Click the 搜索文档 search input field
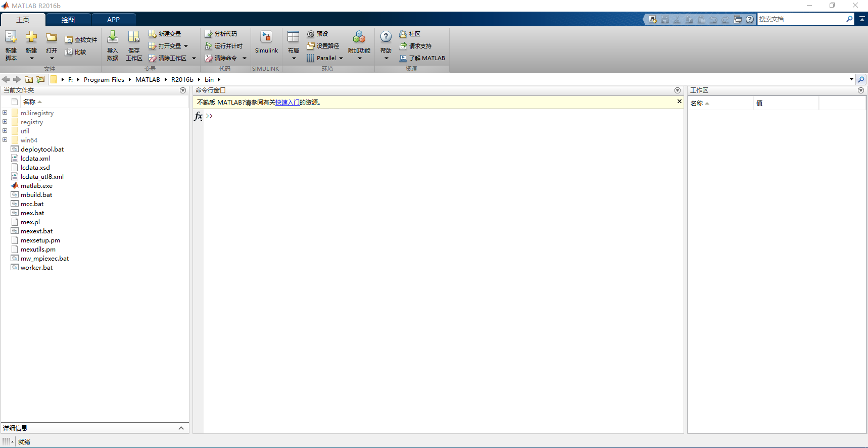The width and height of the screenshot is (868, 448). point(801,19)
